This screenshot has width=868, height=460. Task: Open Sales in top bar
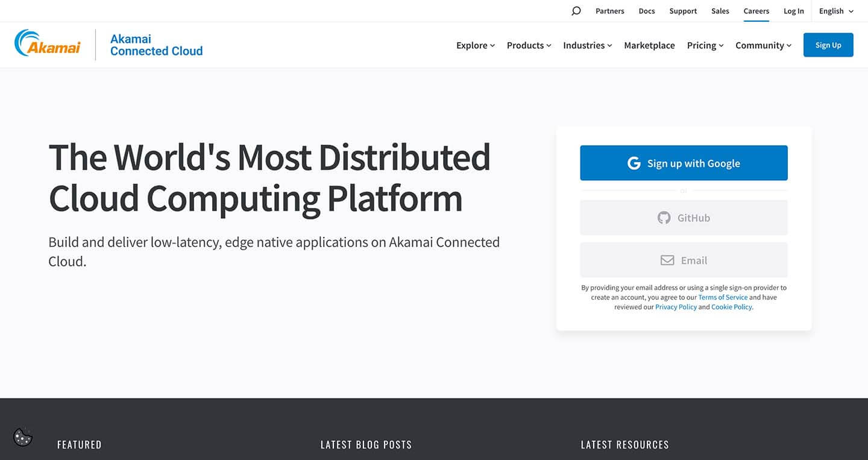click(720, 11)
